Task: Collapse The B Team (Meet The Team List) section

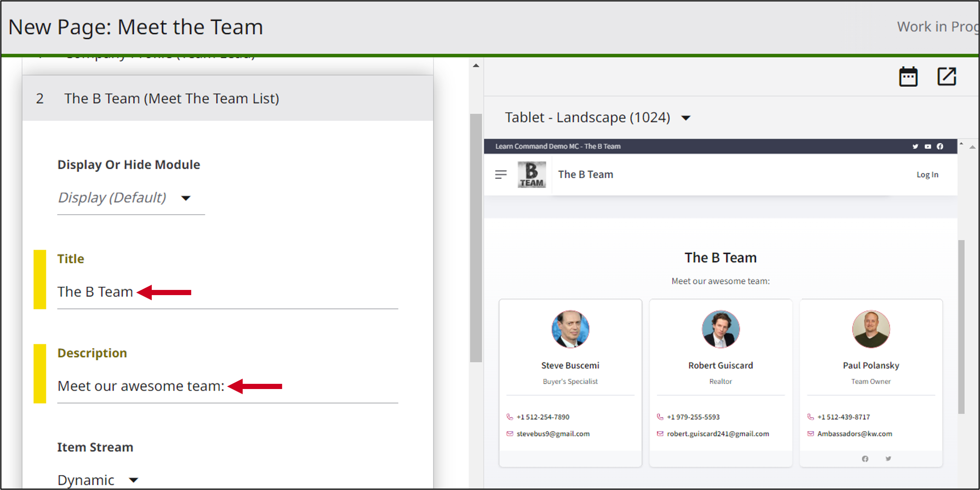Action: (227, 98)
